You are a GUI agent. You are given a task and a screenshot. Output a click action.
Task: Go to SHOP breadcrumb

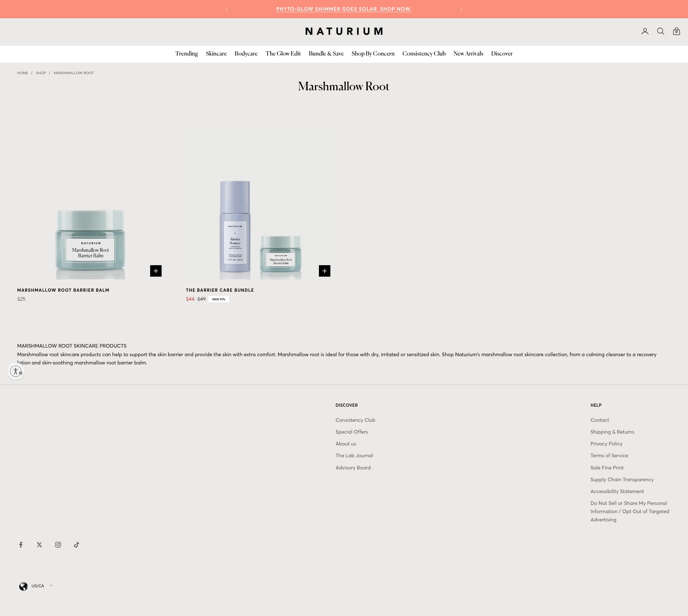tap(41, 73)
